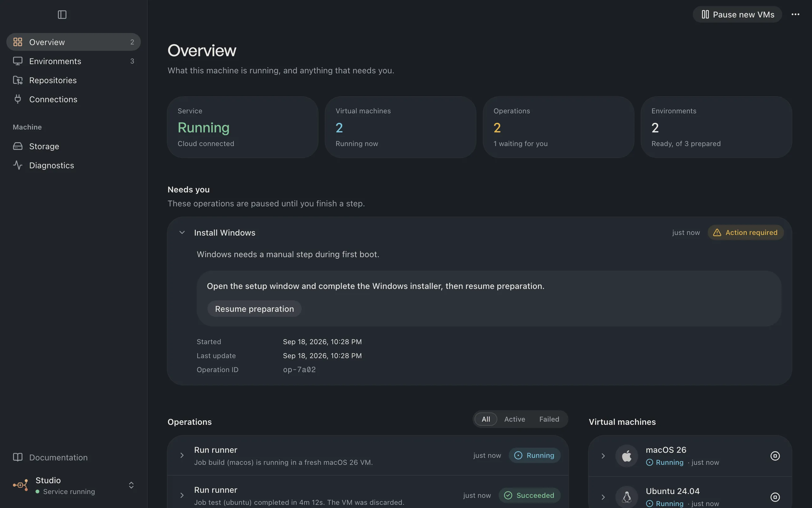Click the Storage drive icon
Viewport: 812px width, 508px height.
click(x=18, y=146)
